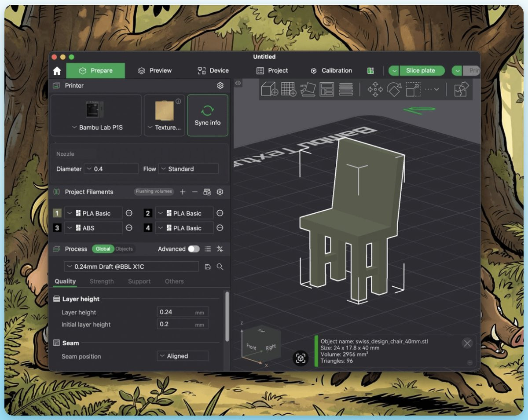Screen dimensions: 528x420
Task: Open filament 4 PLA Basic dropdown
Action: 184,228
